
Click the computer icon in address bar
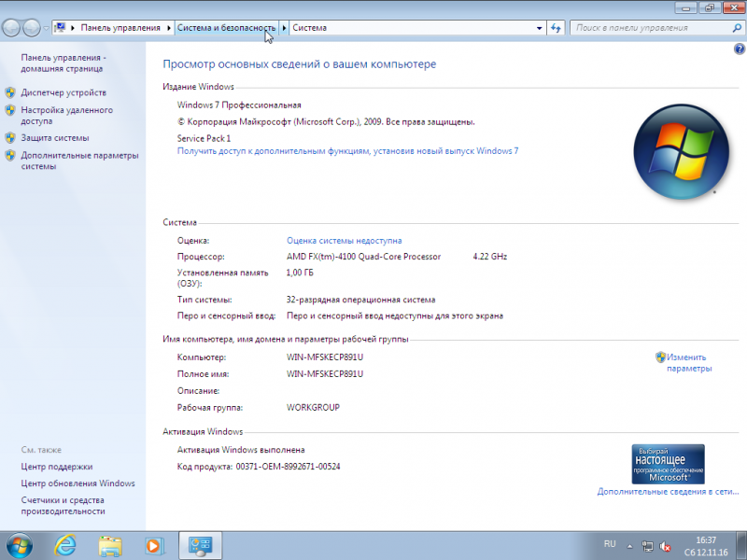[x=60, y=28]
